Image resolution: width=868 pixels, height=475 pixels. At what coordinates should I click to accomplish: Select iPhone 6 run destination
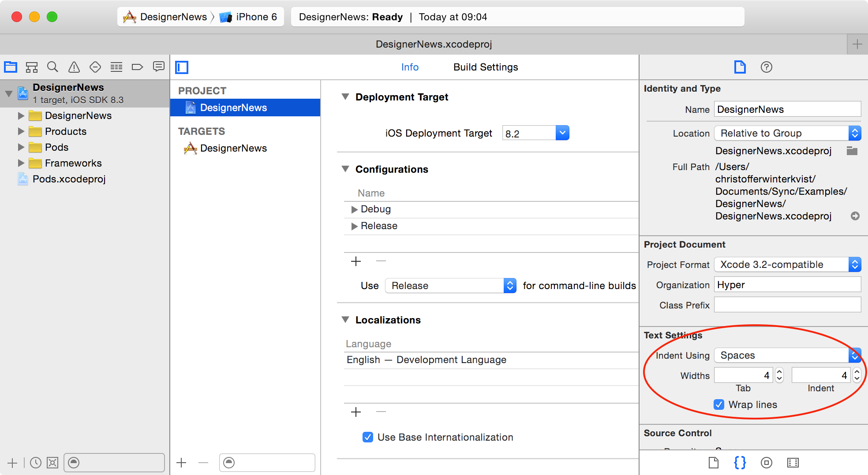point(249,17)
